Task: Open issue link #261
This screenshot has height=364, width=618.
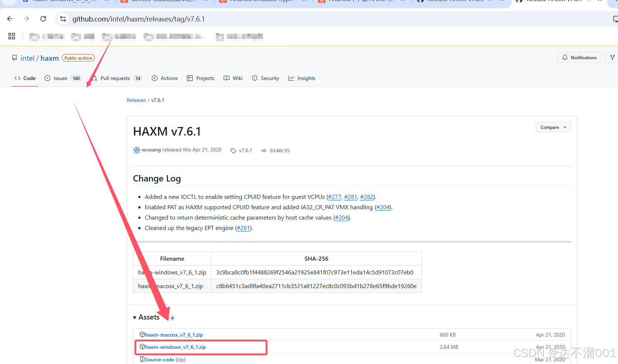Action: click(243, 228)
